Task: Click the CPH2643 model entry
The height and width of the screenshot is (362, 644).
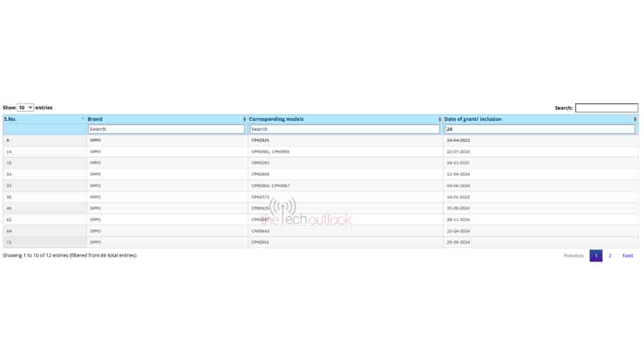Action: (260, 231)
